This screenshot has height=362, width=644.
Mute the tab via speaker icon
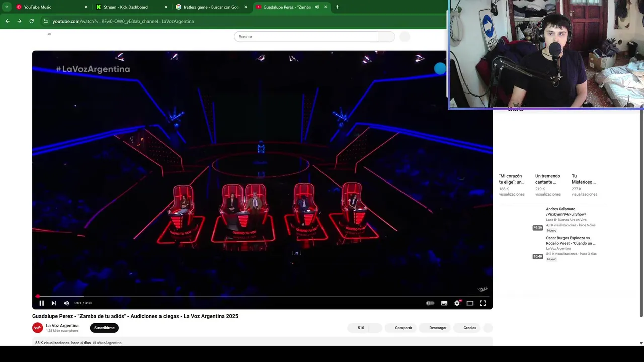317,7
